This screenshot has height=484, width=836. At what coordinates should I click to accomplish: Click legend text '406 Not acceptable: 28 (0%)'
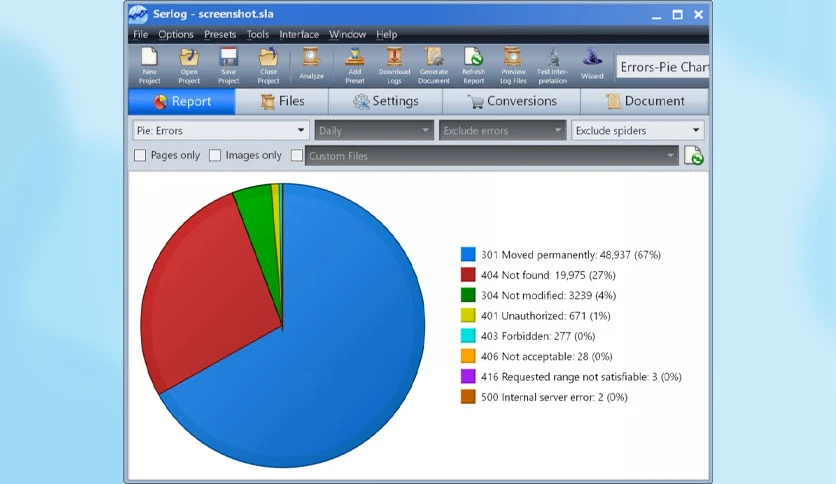coord(546,356)
